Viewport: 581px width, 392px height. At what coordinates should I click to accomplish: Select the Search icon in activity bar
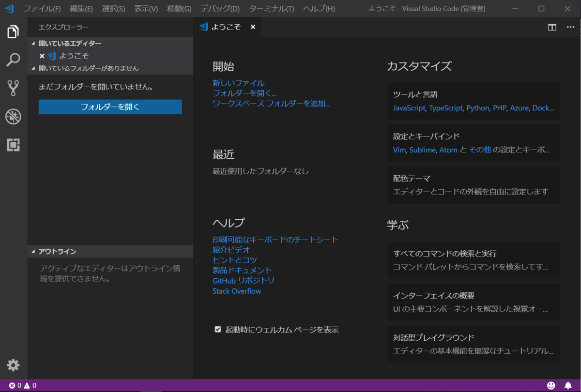click(13, 60)
